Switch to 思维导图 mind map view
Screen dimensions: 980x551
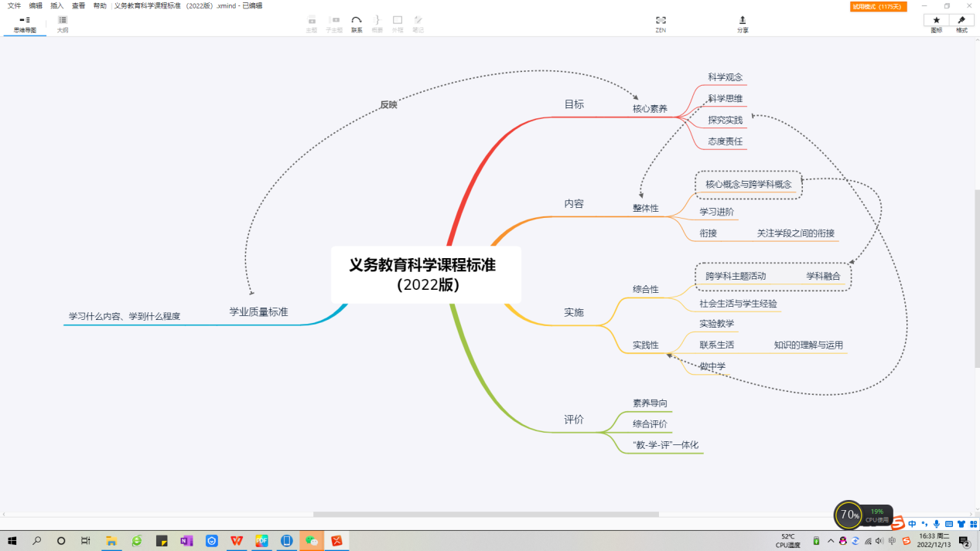click(x=25, y=24)
